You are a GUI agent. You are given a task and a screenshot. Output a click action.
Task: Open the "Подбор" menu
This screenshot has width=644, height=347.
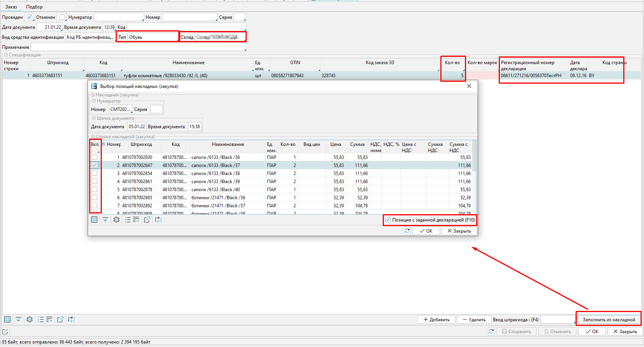(34, 7)
